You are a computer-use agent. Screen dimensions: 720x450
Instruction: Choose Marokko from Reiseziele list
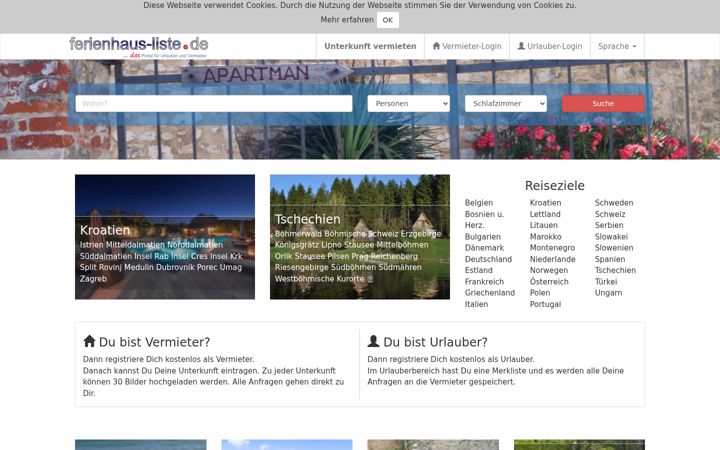(546, 237)
